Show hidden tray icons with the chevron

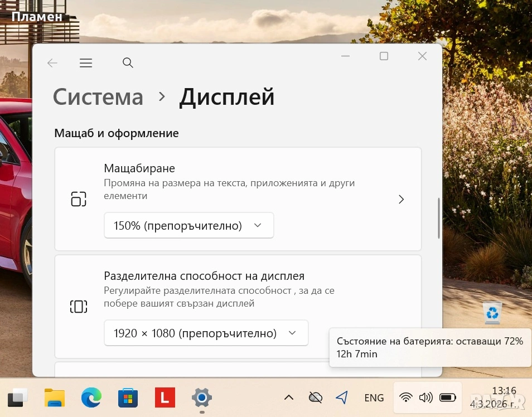pyautogui.click(x=288, y=397)
